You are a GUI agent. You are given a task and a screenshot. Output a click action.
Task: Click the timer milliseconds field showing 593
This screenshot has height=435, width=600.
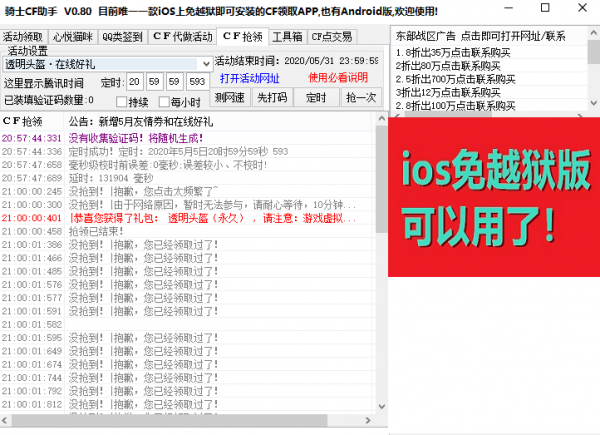click(197, 81)
